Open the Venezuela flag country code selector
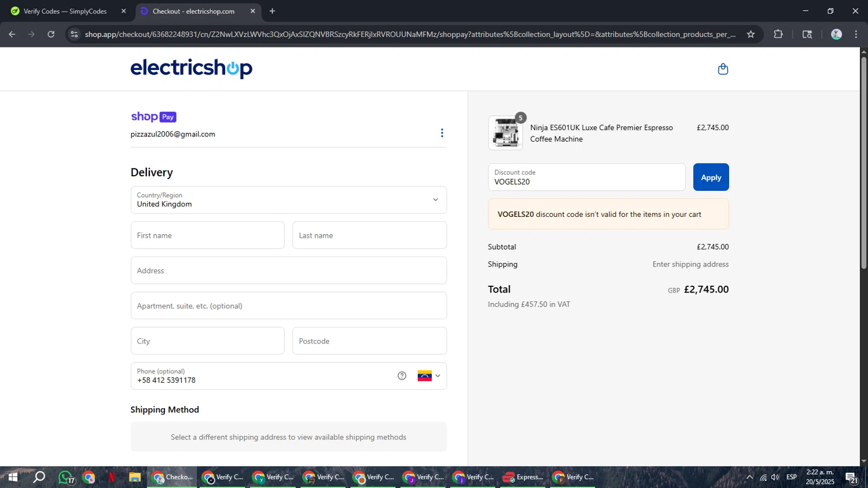The image size is (868, 488). point(429,376)
